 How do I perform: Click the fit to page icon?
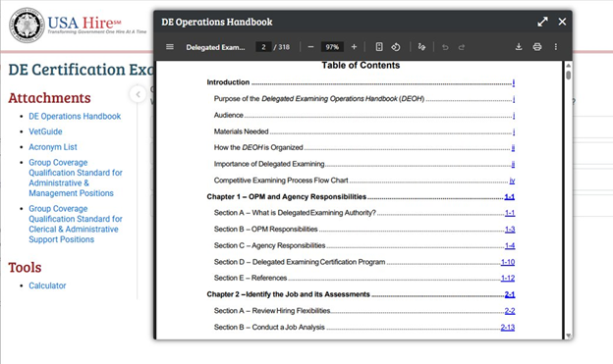coord(379,47)
